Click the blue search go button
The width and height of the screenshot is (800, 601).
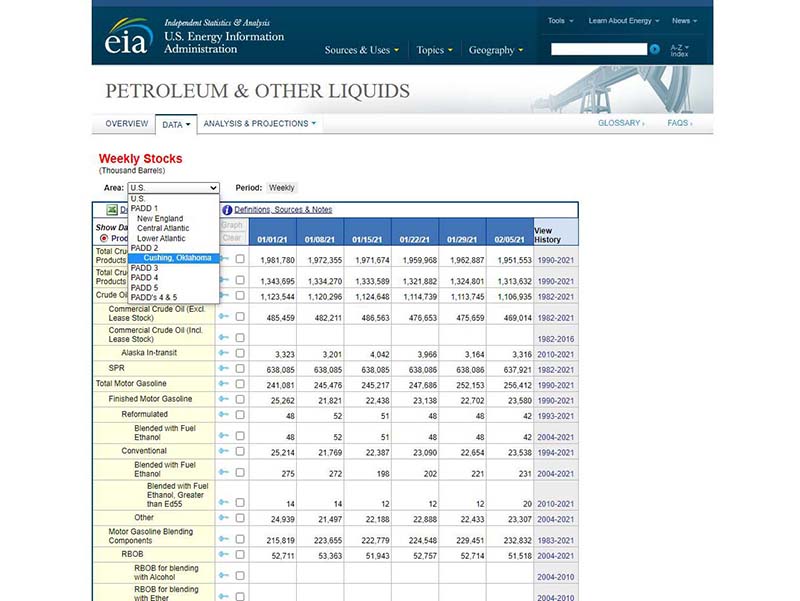[655, 49]
